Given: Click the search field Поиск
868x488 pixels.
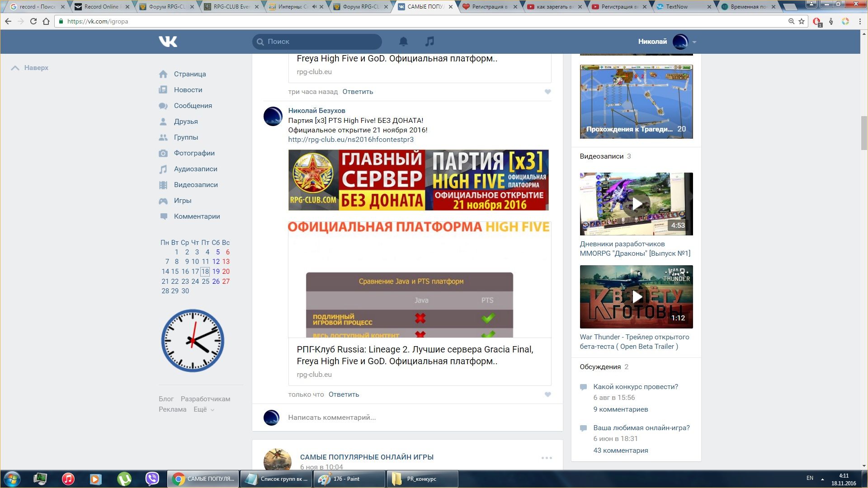Looking at the screenshot, I should pyautogui.click(x=317, y=42).
